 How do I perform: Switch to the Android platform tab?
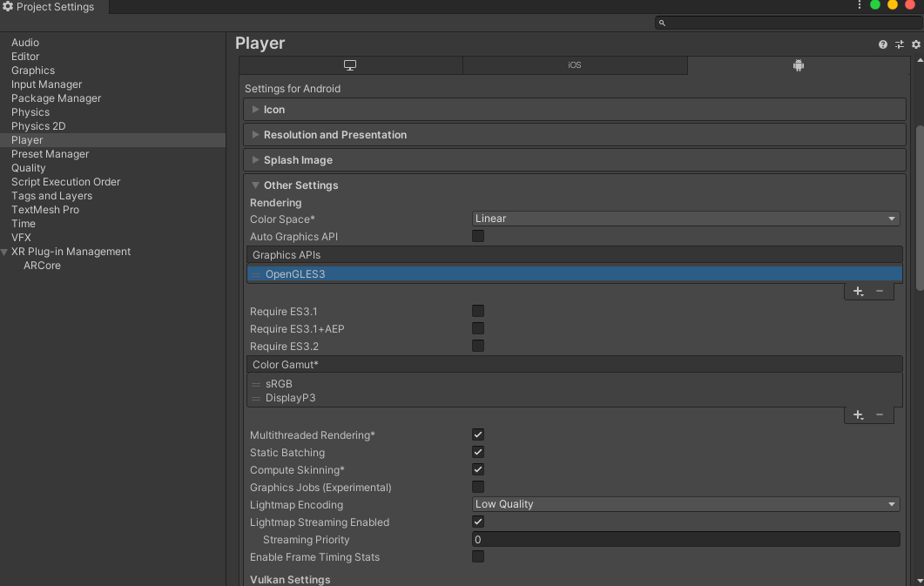click(x=798, y=65)
